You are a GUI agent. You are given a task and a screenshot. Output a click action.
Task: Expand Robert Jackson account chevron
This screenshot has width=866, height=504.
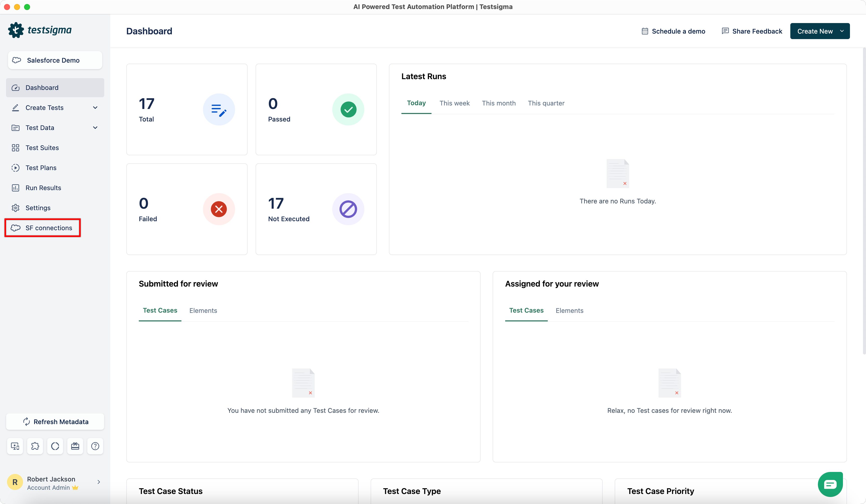point(99,482)
